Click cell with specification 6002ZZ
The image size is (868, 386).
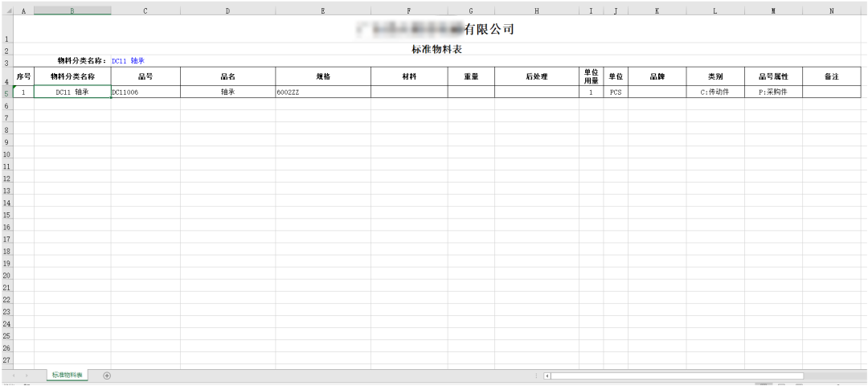coord(322,93)
